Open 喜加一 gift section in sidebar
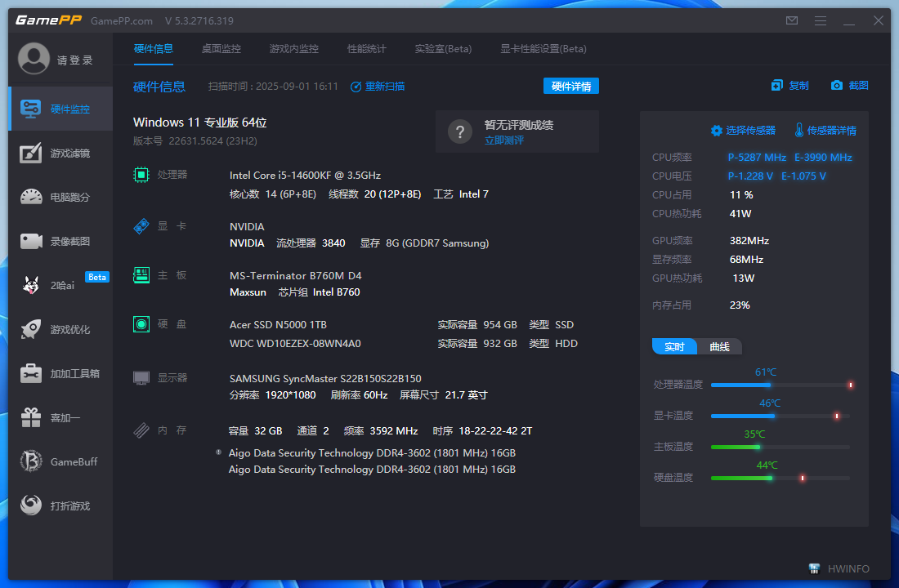The image size is (899, 588). [60, 418]
